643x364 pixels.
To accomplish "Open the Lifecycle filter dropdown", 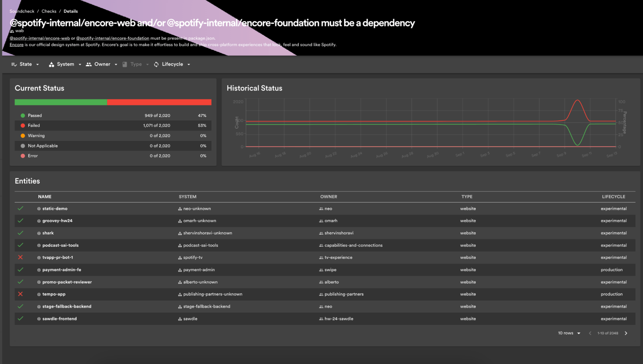I will 172,64.
